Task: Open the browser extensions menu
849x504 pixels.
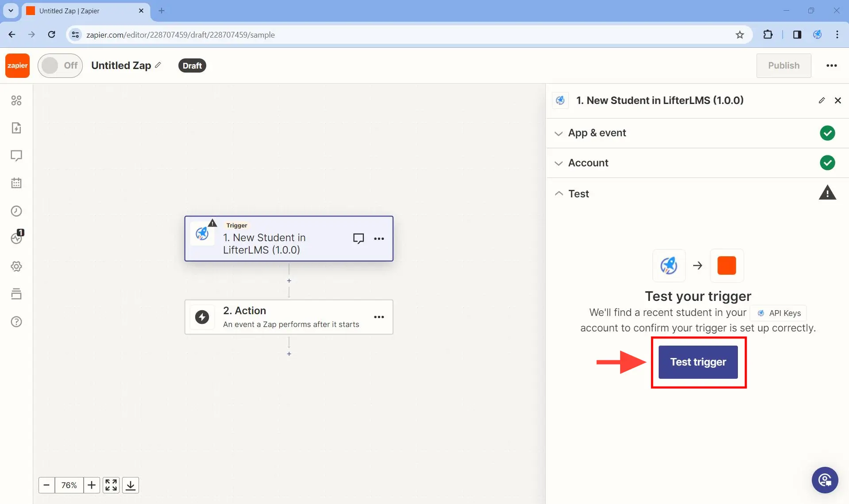Action: (768, 35)
